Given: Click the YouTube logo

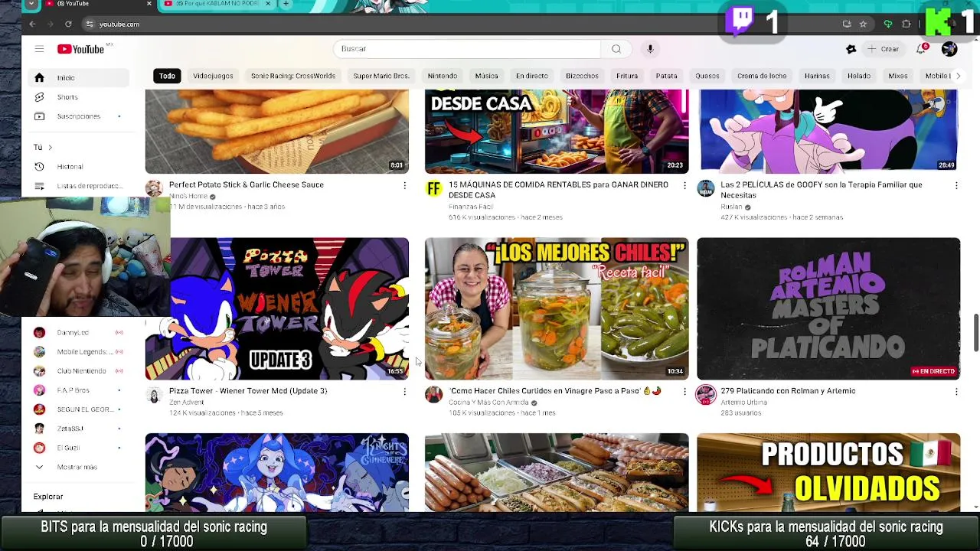Looking at the screenshot, I should (x=82, y=49).
